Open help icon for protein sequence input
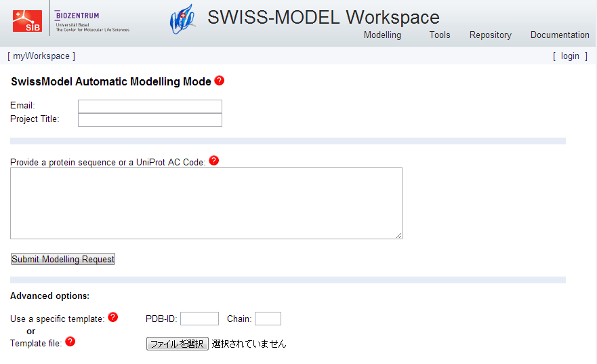 coord(214,161)
